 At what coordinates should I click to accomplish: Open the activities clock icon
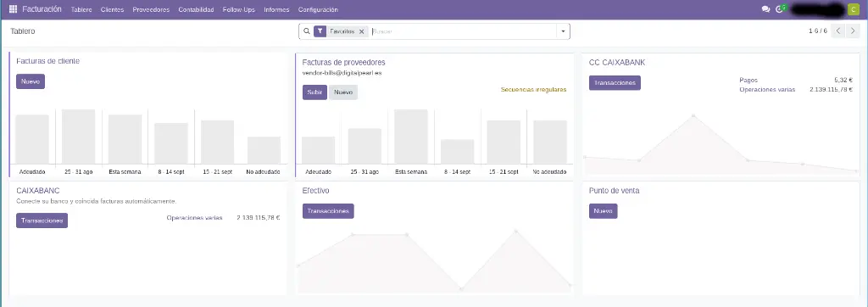tap(780, 9)
